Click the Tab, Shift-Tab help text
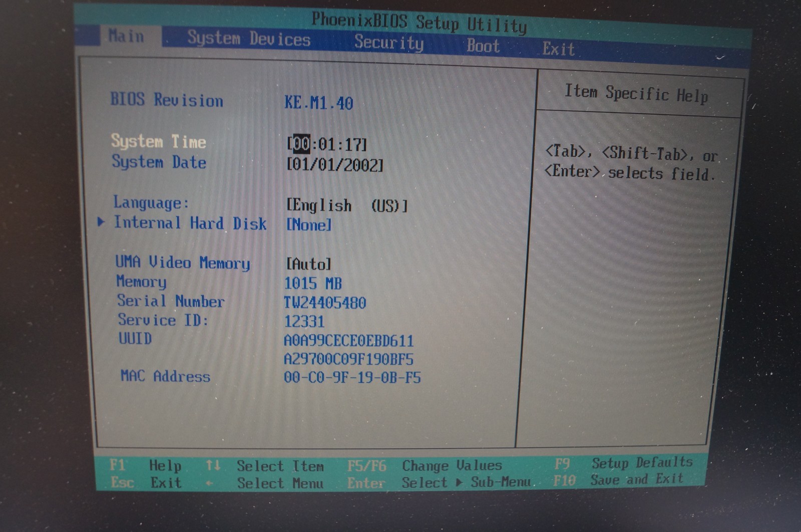This screenshot has width=801, height=532. 631,164
